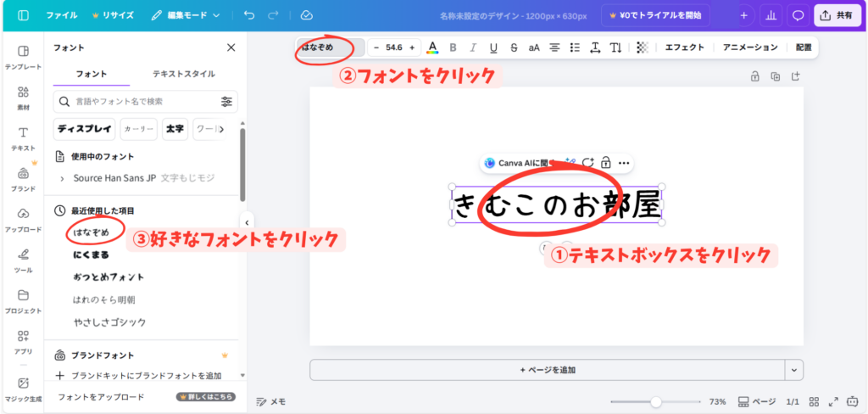This screenshot has height=414, width=868.
Task: Switch to vertical text direction
Action: pyautogui.click(x=615, y=48)
